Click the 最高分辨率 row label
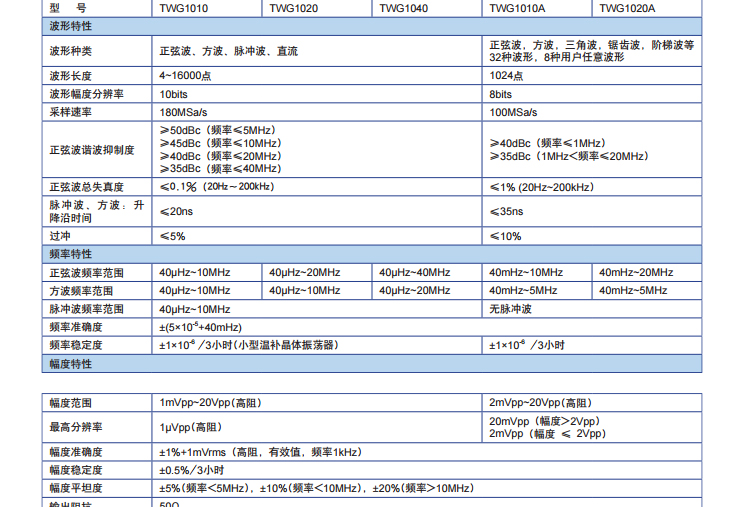The image size is (750, 507). coord(76,427)
